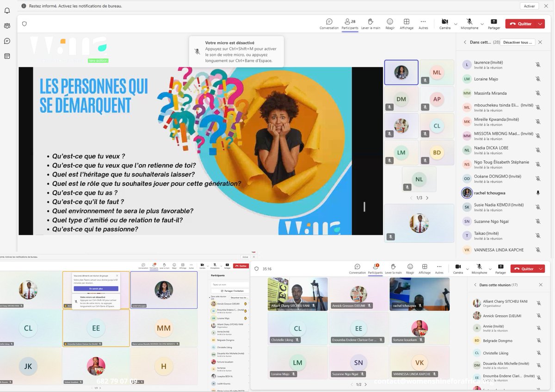Select Alliant Chany SITCHEU FANI video tile
Image resolution: width=555 pixels, height=392 pixels.
297,294
